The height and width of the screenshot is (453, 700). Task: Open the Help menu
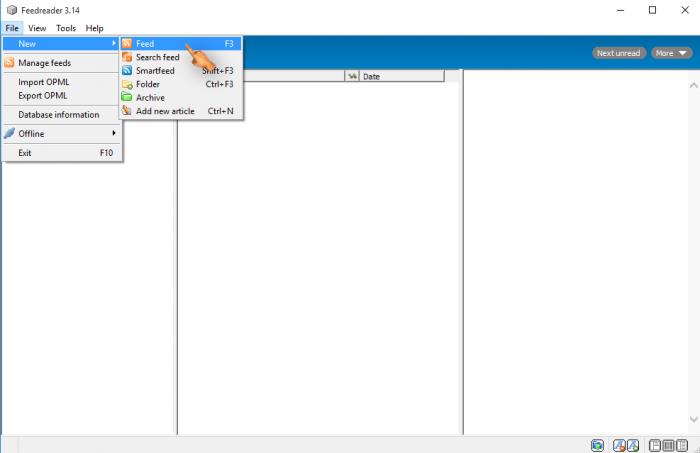pyautogui.click(x=94, y=28)
